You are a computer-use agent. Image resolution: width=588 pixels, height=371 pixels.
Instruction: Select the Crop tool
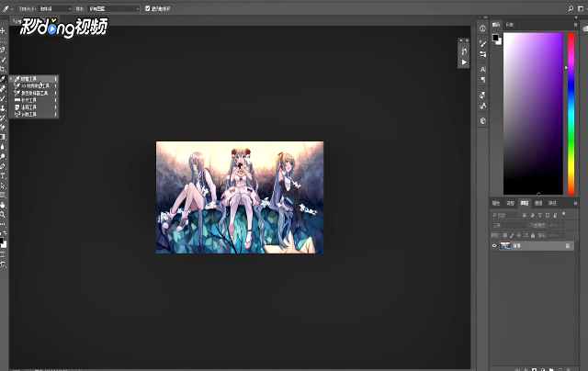pos(3,69)
